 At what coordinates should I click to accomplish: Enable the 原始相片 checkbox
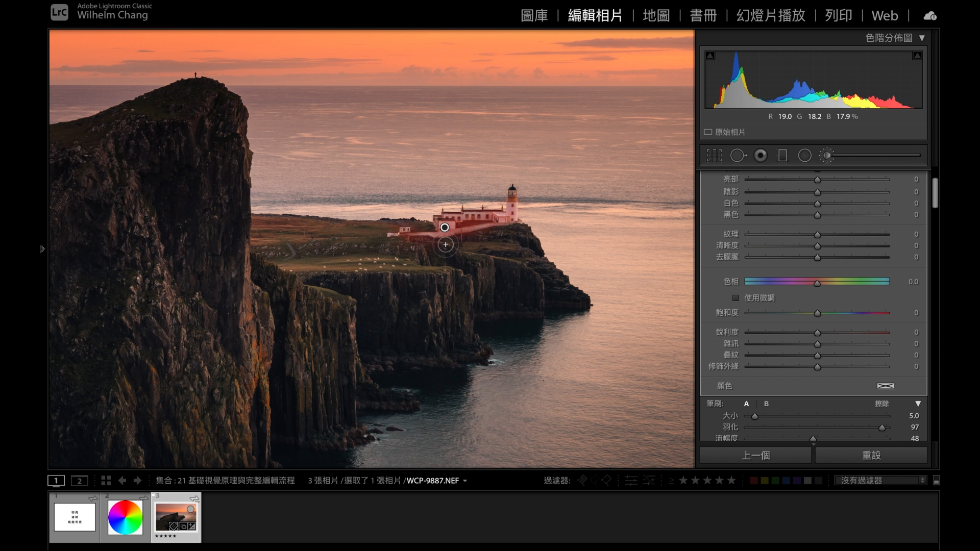[708, 132]
